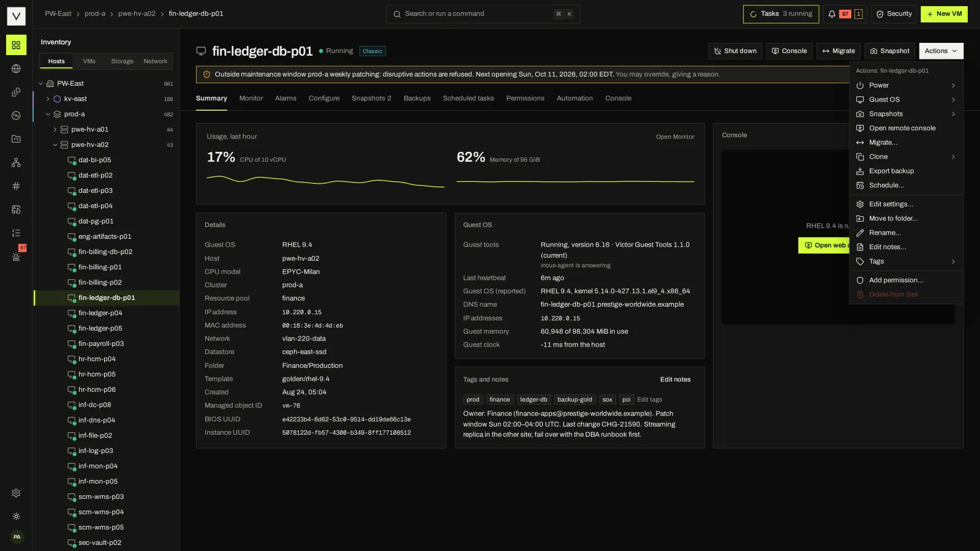Image resolution: width=980 pixels, height=551 pixels.
Task: Click the Power icon in Actions menu
Action: click(860, 86)
